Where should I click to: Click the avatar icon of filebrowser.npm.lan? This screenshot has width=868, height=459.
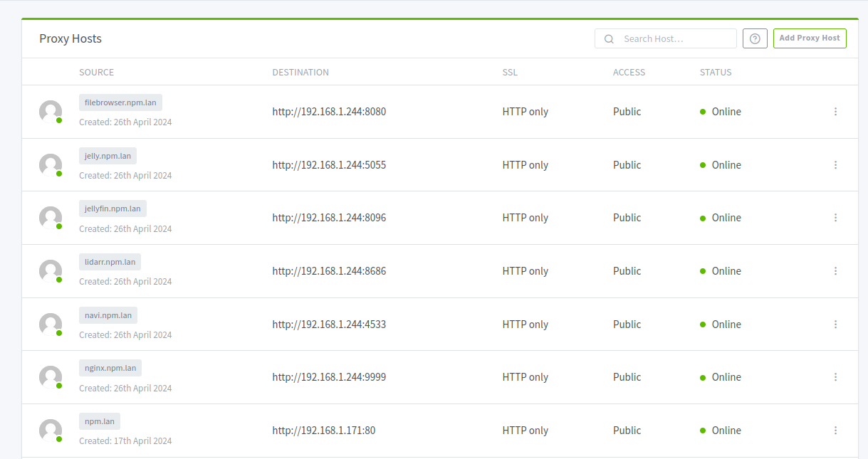coord(51,112)
